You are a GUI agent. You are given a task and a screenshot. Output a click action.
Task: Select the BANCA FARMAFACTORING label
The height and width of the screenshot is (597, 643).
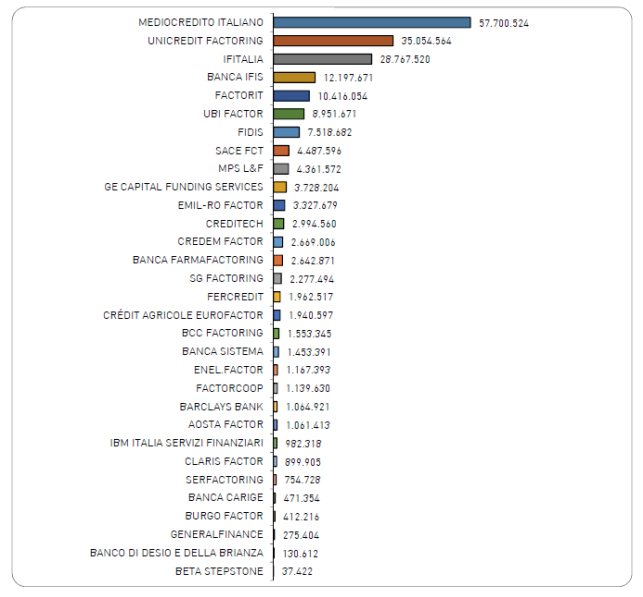click(198, 260)
